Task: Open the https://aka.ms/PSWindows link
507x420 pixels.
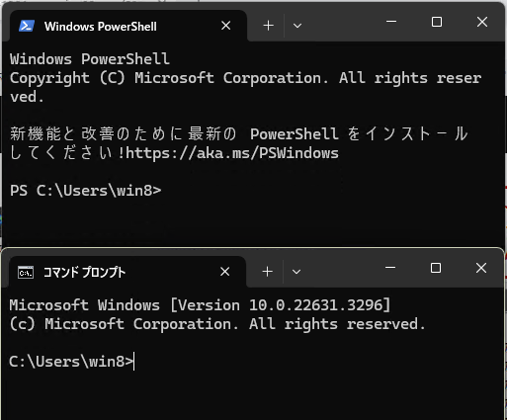Action: pyautogui.click(x=232, y=153)
